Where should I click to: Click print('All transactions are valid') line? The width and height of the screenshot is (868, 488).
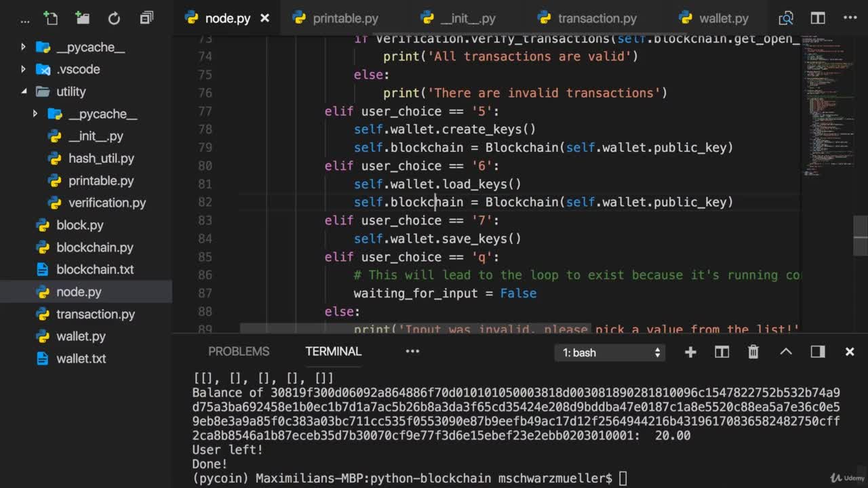511,56
